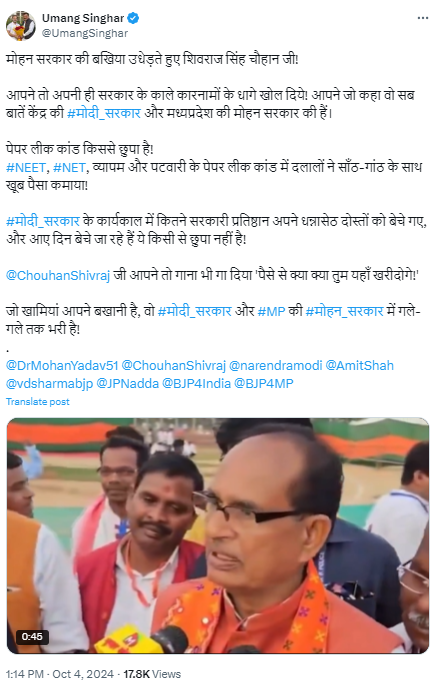Open the @narendramodi mention
Viewport: 438px width, 687px height.
276,365
